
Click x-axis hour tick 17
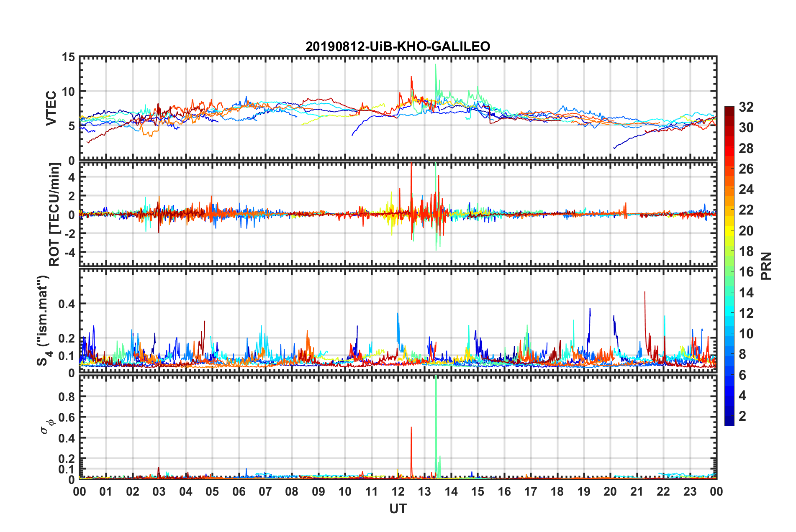(531, 491)
